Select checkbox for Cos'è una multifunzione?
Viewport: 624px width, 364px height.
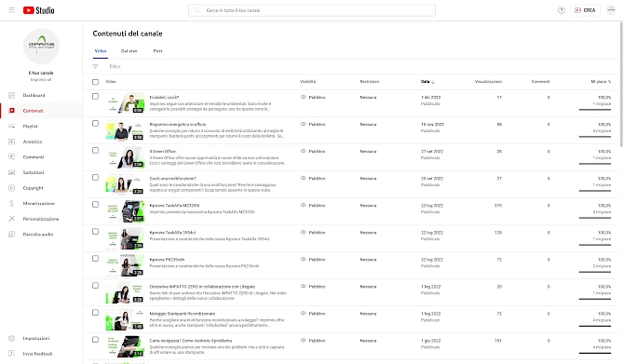[96, 178]
